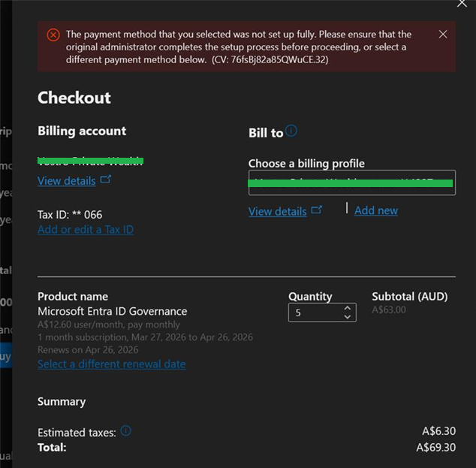Click the A$63.00 subtotal value
This screenshot has width=476, height=468.
389,309
